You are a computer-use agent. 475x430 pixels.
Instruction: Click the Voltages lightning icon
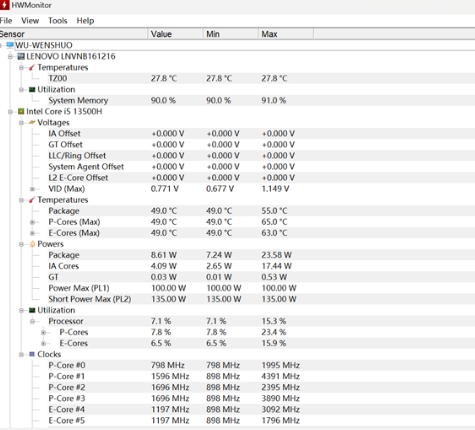coord(32,122)
